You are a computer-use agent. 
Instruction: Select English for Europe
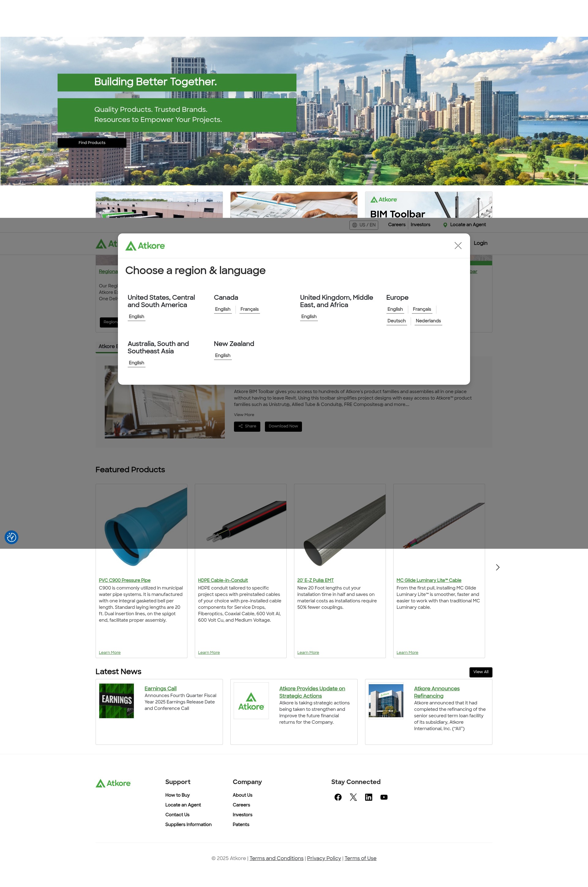click(395, 309)
